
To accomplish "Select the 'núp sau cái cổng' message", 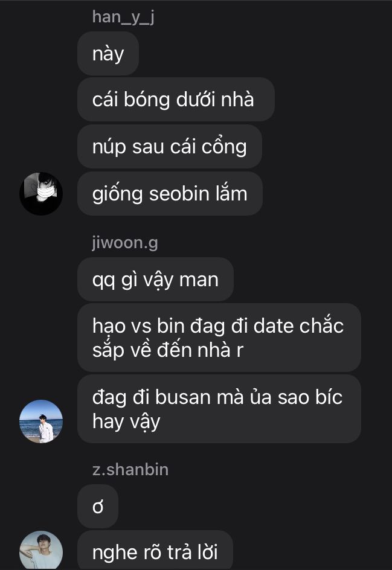I will point(170,147).
